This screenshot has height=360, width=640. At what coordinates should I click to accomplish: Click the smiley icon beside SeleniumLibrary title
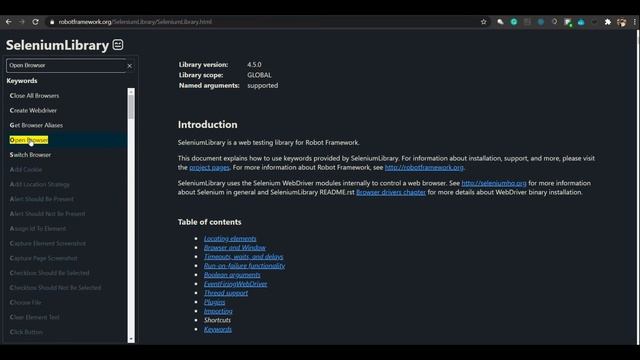[x=118, y=44]
